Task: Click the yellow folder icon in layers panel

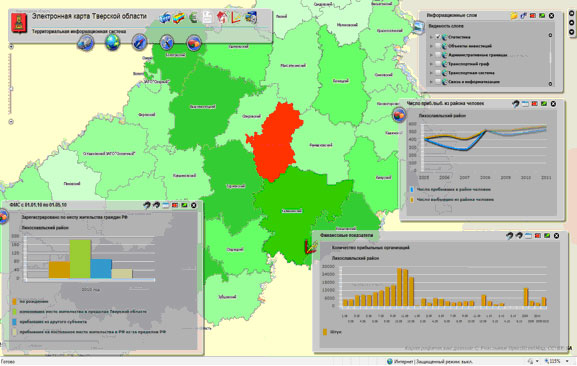Action: click(x=514, y=16)
